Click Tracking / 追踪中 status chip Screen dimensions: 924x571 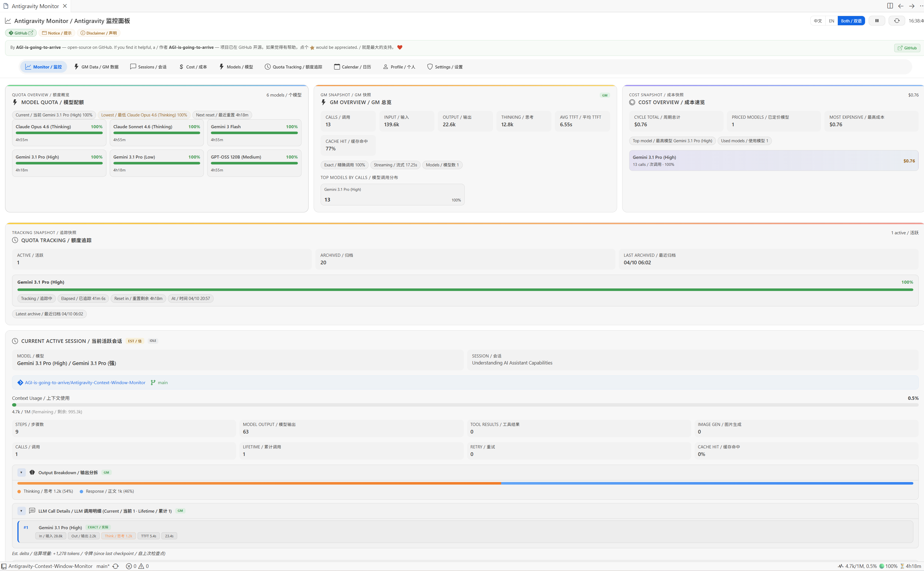[x=36, y=298]
